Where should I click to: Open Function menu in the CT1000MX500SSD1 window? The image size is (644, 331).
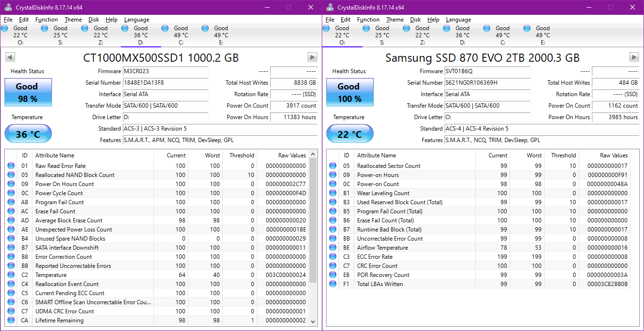pos(46,20)
